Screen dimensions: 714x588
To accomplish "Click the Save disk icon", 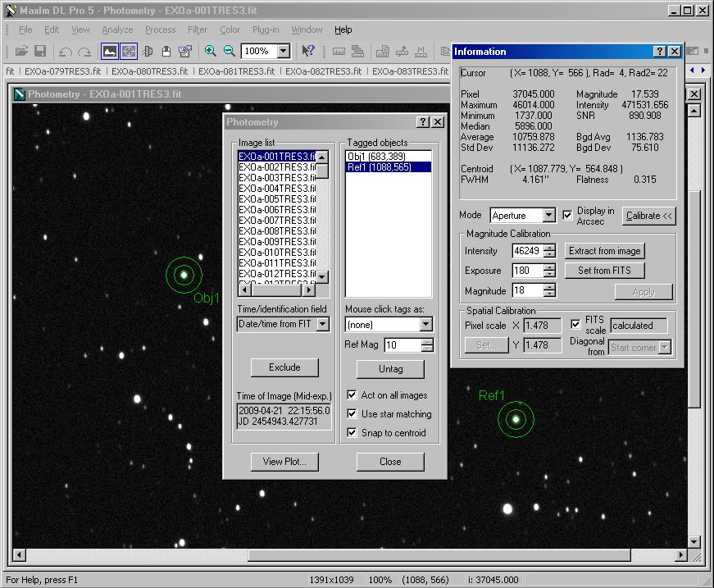I will click(x=40, y=51).
